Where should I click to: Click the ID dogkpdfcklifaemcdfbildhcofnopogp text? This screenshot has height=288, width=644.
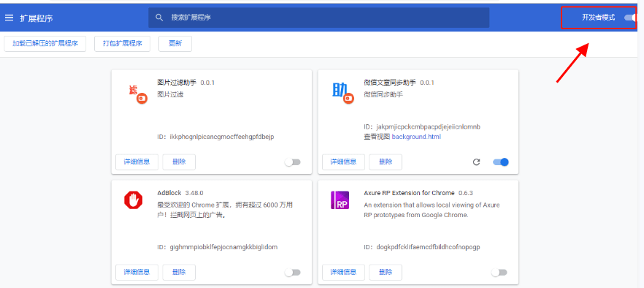coord(422,247)
